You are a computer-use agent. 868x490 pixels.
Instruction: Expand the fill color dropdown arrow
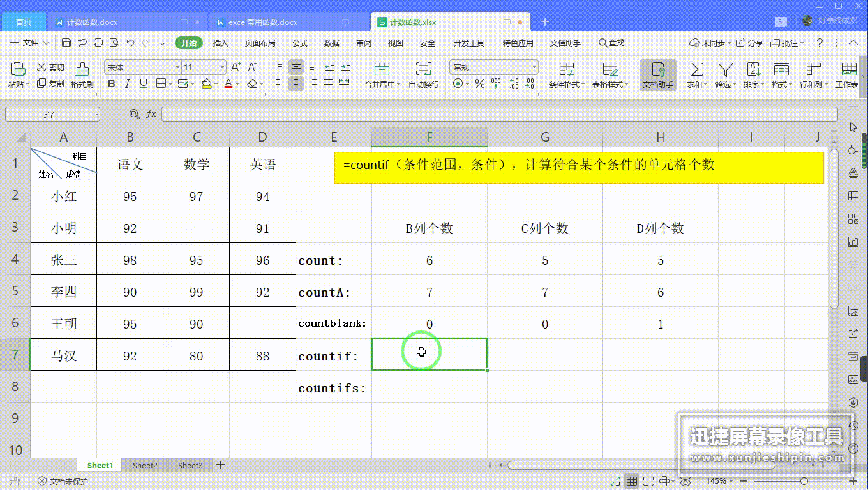point(215,84)
